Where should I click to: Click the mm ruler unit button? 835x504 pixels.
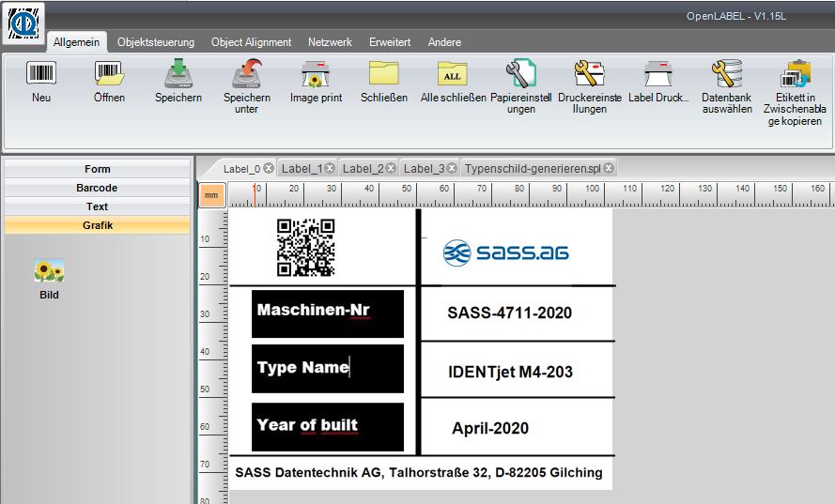tap(212, 195)
